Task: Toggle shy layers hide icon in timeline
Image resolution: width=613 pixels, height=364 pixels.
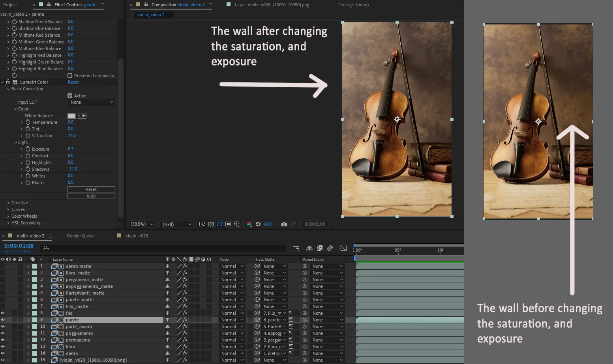Action: click(x=309, y=248)
